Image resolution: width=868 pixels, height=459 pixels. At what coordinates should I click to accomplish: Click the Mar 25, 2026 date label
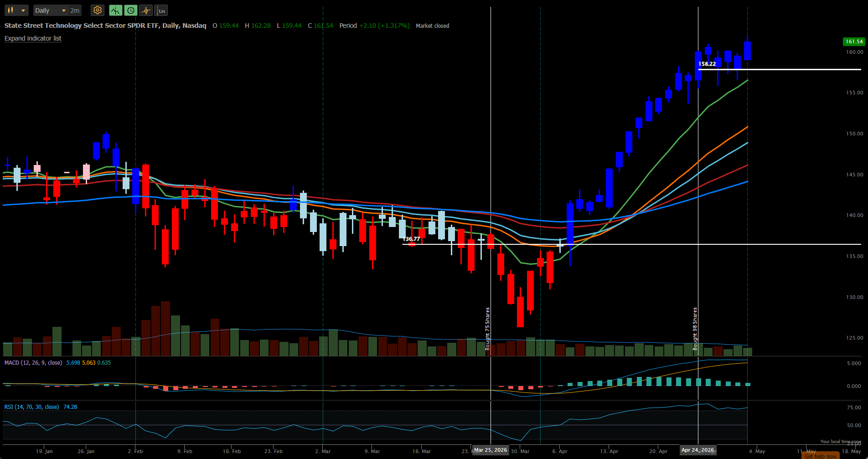click(491, 450)
